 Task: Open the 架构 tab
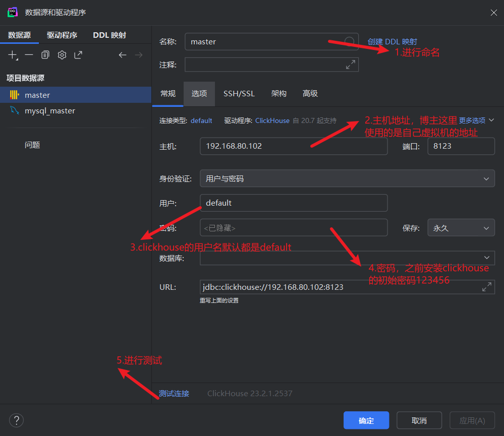click(278, 93)
